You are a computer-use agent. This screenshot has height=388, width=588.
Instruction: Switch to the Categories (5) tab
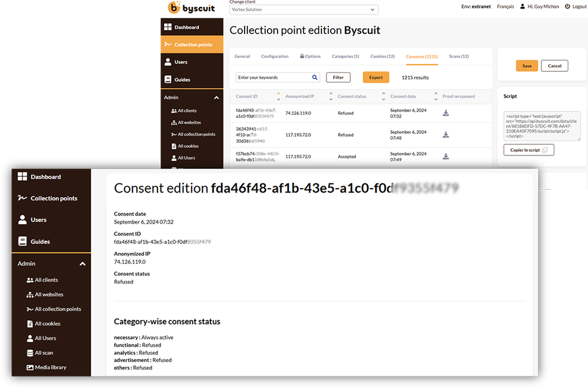tap(345, 56)
